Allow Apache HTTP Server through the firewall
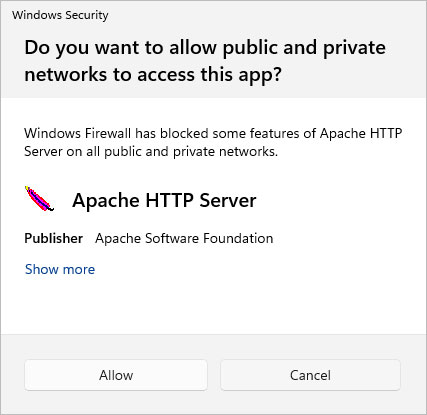 coord(116,375)
